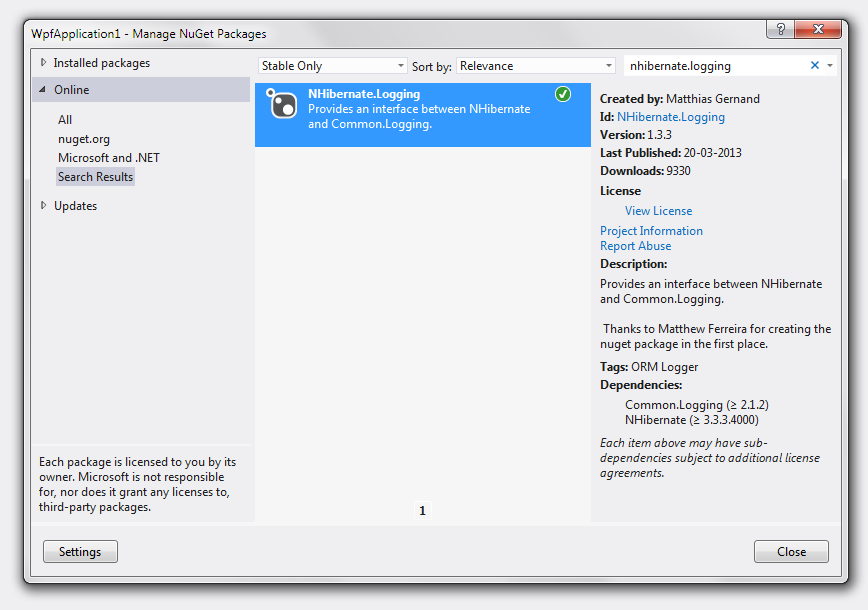Open the Sort by Relevance dropdown

(x=536, y=66)
